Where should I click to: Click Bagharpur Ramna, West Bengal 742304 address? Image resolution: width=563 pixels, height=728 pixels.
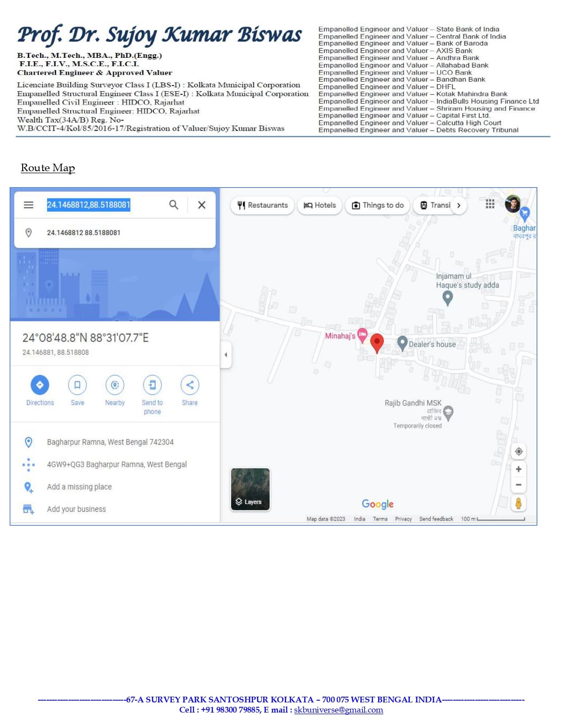[x=110, y=442]
